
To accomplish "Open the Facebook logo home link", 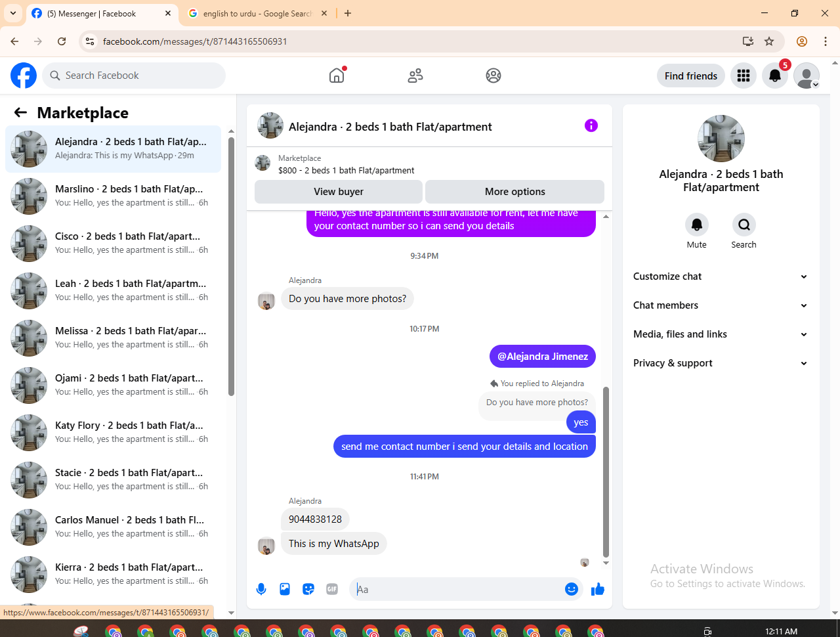I will (x=24, y=76).
